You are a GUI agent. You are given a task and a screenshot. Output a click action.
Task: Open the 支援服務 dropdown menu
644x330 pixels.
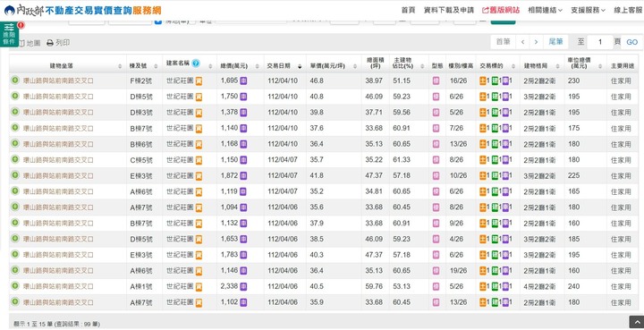589,10
